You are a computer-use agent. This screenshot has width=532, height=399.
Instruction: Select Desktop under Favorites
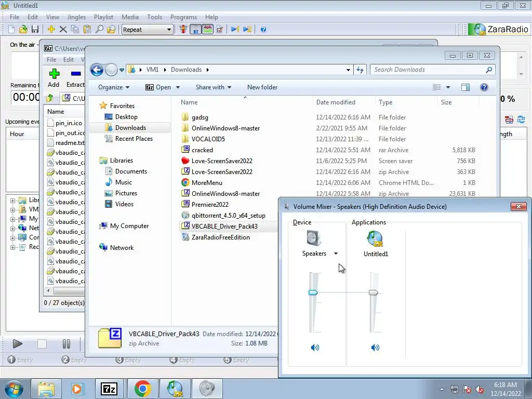(x=126, y=117)
